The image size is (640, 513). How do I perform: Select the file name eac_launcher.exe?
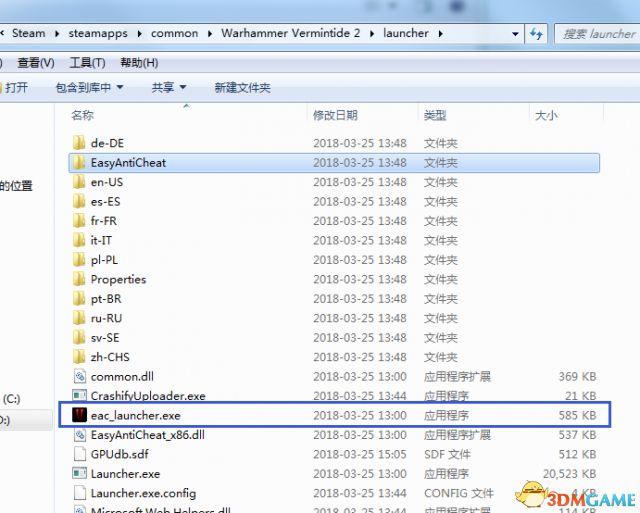click(x=136, y=415)
